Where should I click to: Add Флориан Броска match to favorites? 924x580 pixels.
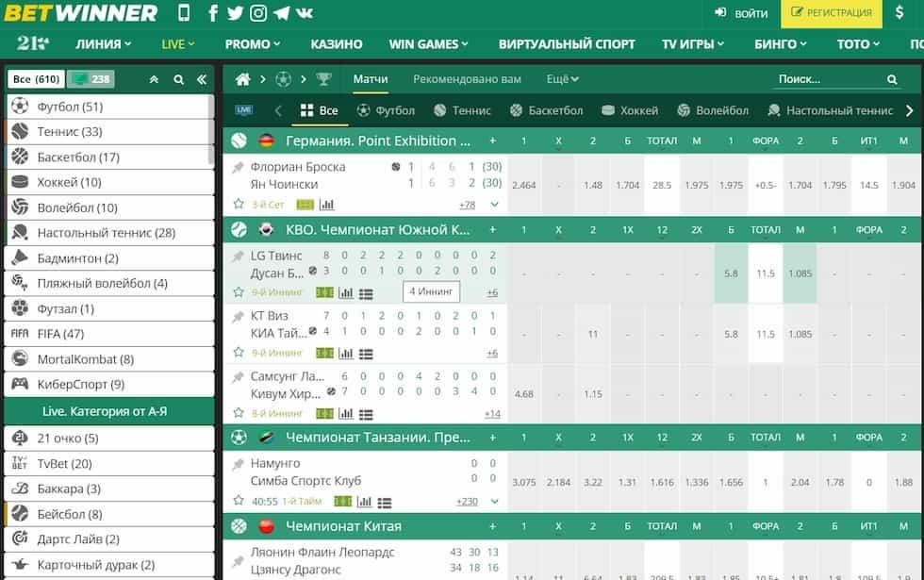[238, 204]
